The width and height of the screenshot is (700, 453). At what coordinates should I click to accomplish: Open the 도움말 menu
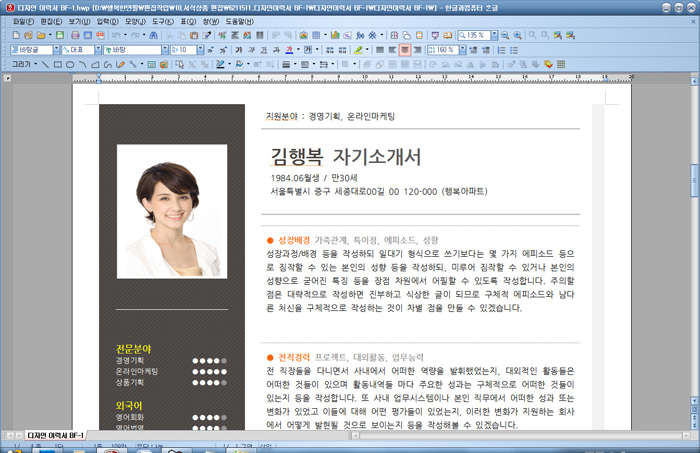239,21
